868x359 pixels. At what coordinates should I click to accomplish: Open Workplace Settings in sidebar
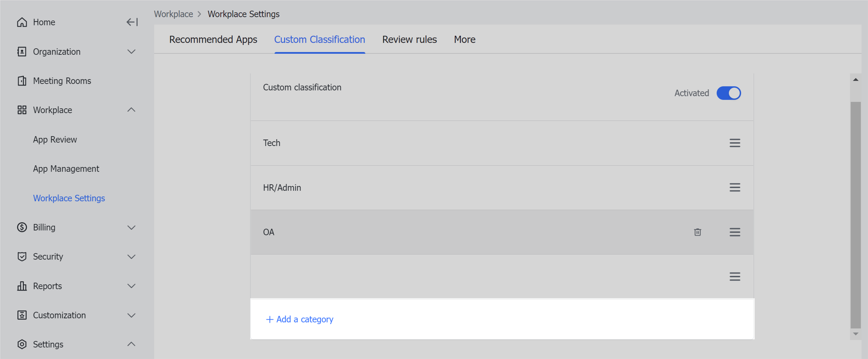click(69, 198)
